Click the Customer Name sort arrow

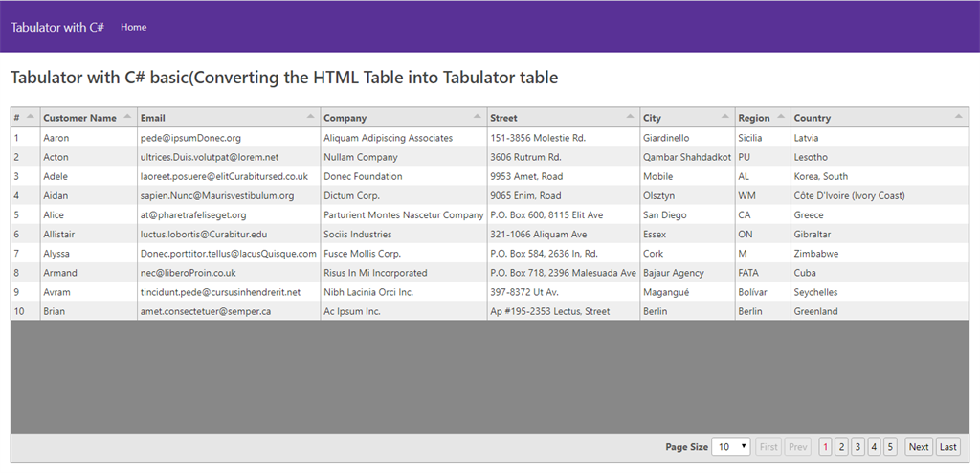point(127,117)
